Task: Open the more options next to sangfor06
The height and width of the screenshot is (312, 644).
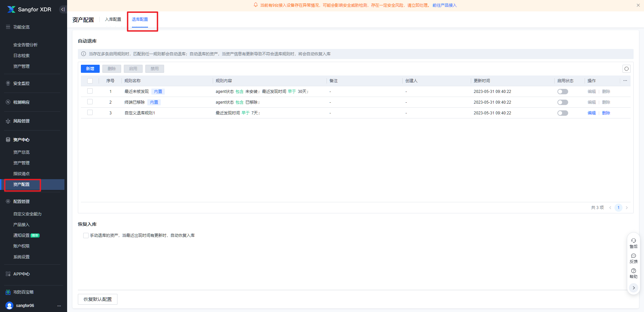Action: (59, 306)
